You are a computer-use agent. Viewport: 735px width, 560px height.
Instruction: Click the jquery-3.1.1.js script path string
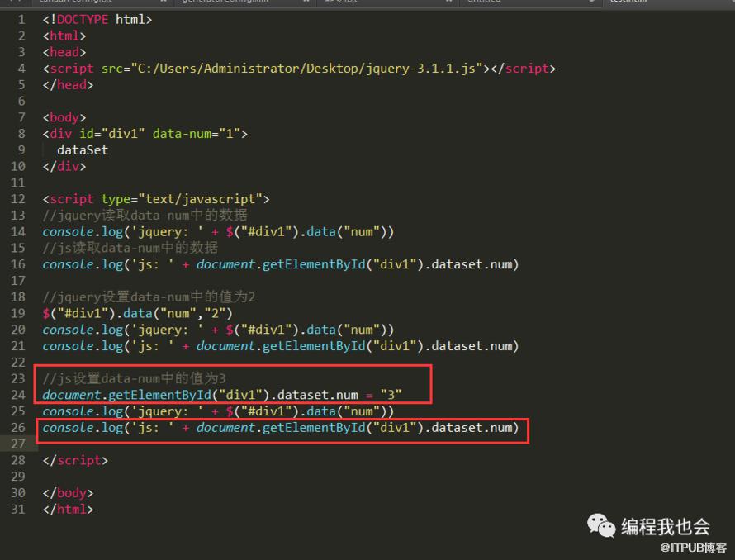click(x=302, y=69)
